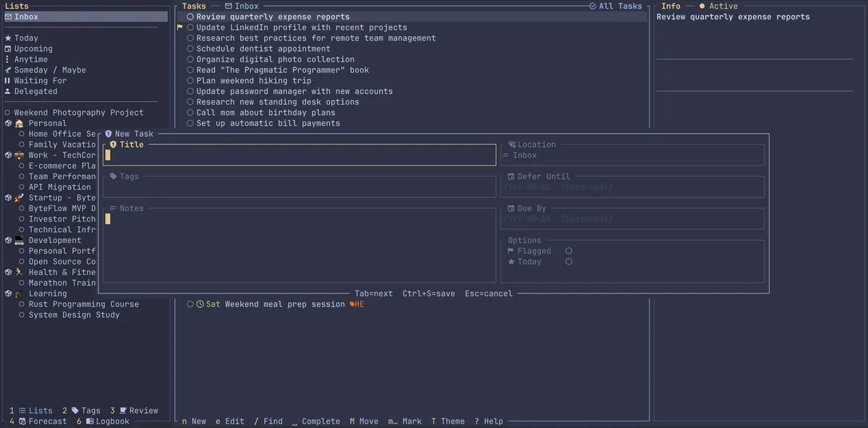Select the Waiting For pause icon
868x428 pixels.
pyautogui.click(x=8, y=81)
